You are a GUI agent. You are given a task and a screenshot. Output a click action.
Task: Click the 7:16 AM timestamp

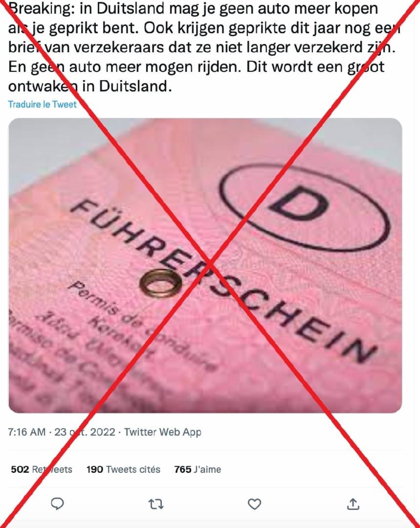26,432
